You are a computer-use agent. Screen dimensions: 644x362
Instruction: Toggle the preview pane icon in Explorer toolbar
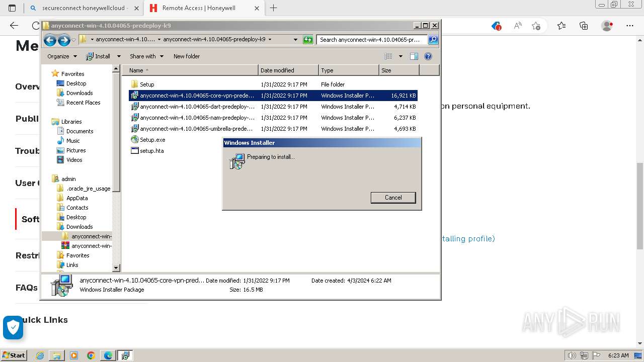pyautogui.click(x=414, y=56)
